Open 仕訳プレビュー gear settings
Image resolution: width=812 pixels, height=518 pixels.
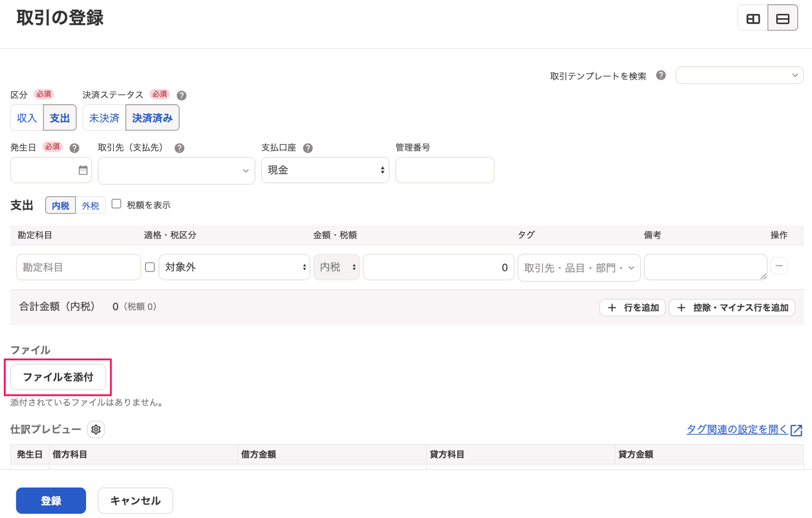[96, 430]
